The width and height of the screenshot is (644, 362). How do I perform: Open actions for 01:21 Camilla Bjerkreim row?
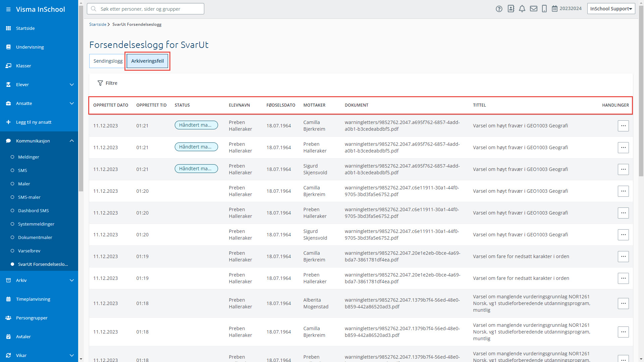pos(623,126)
